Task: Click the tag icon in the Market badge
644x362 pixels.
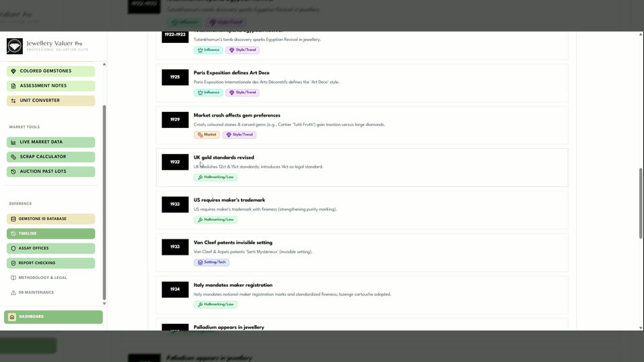Action: click(200, 135)
